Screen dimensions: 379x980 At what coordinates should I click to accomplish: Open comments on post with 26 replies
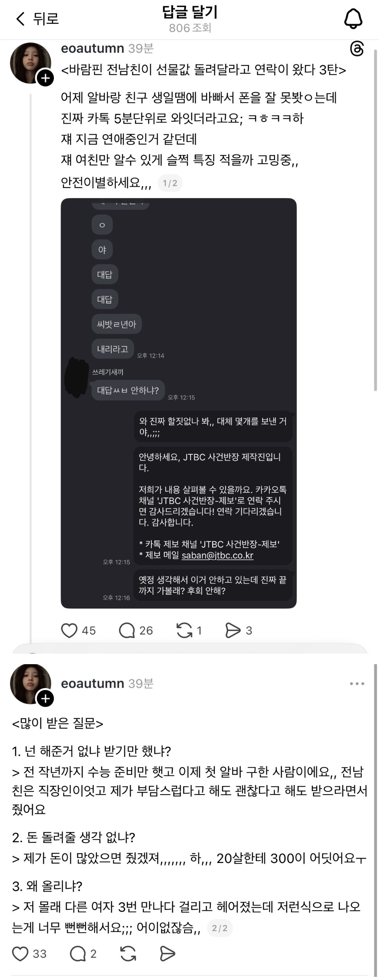click(x=127, y=631)
